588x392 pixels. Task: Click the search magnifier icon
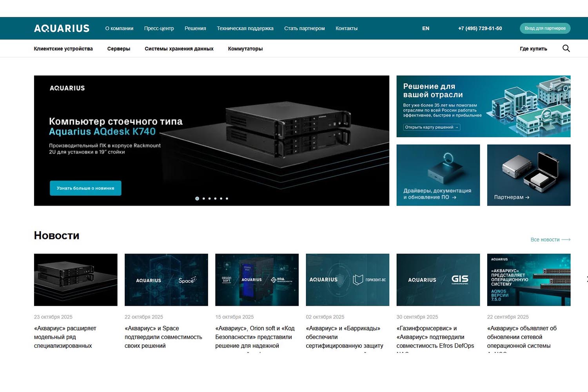tap(566, 48)
